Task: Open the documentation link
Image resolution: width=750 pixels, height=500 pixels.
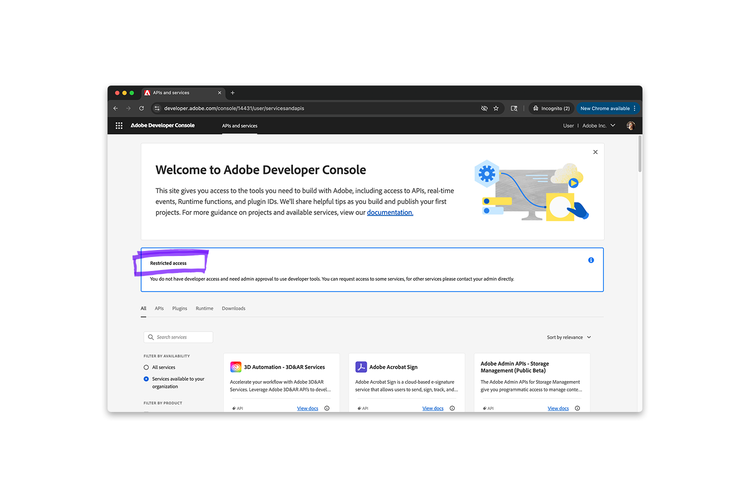Action: (x=390, y=212)
